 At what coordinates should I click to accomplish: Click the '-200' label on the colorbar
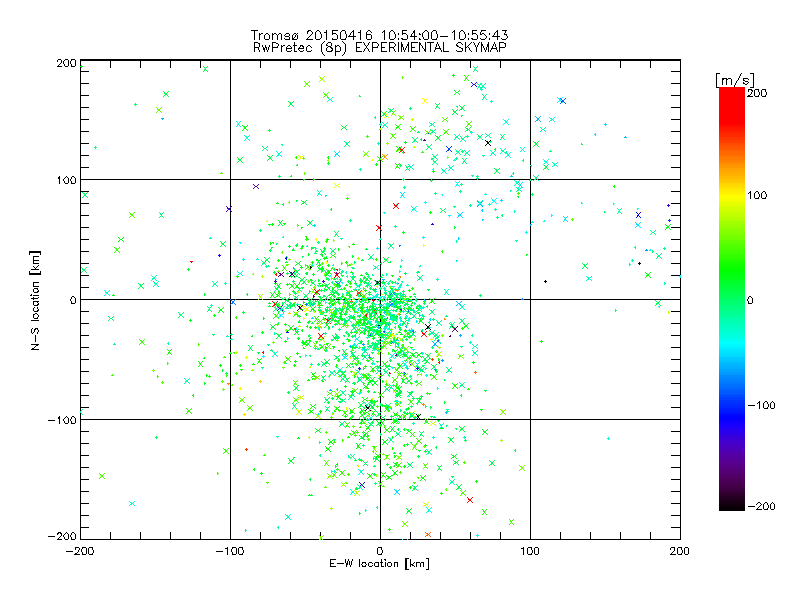(761, 506)
